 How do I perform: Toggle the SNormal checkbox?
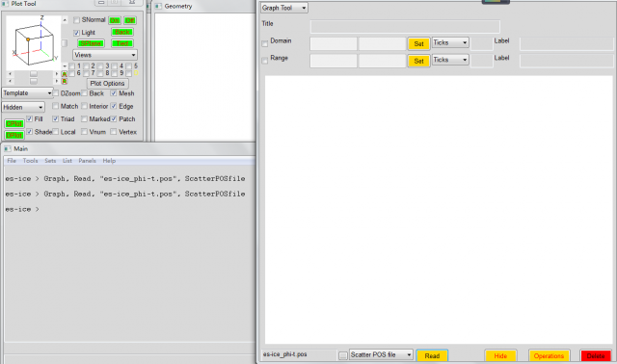77,20
